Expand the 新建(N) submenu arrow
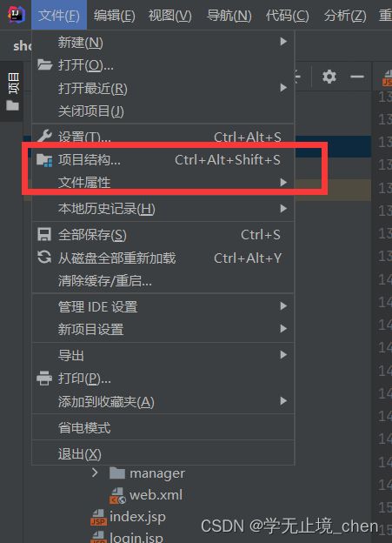The image size is (392, 543). (x=283, y=42)
